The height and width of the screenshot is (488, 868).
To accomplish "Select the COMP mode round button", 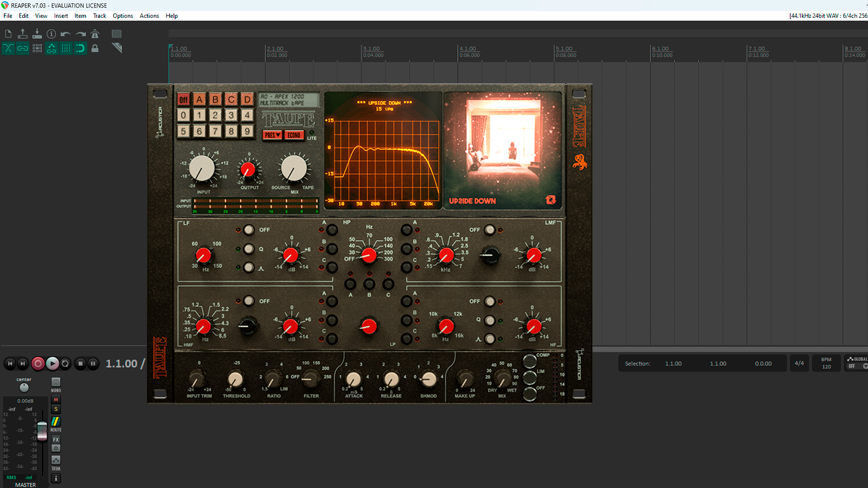I will 530,362.
